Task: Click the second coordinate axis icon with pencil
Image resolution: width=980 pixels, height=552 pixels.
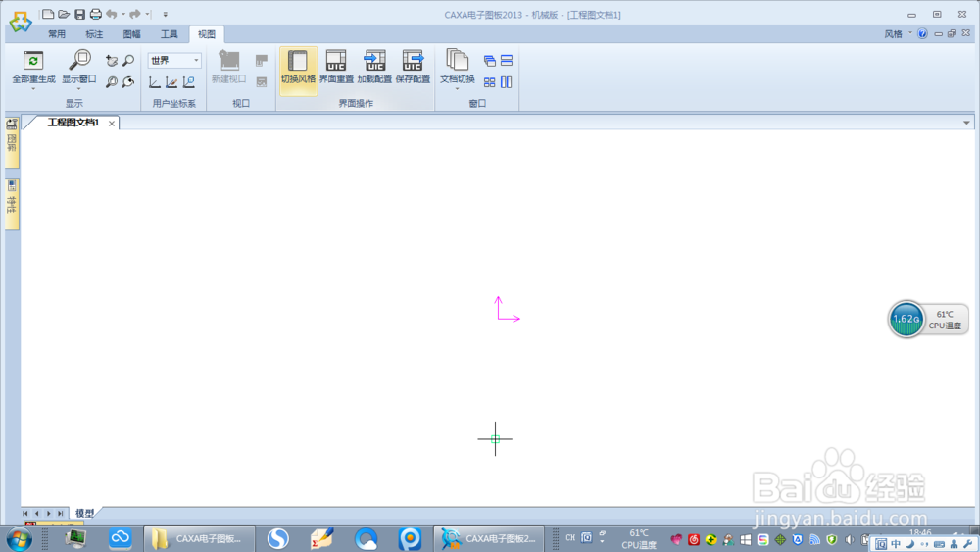Action: [x=171, y=82]
